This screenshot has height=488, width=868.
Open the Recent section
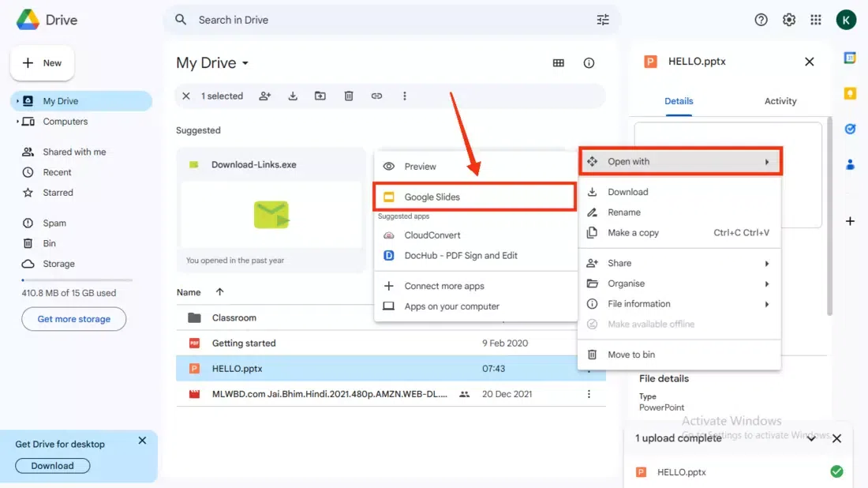80,172
